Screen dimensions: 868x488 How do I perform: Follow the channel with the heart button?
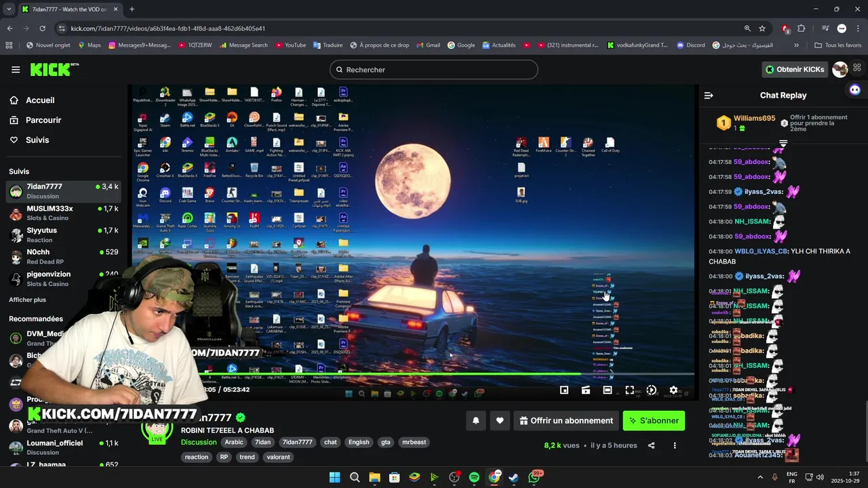tap(500, 421)
